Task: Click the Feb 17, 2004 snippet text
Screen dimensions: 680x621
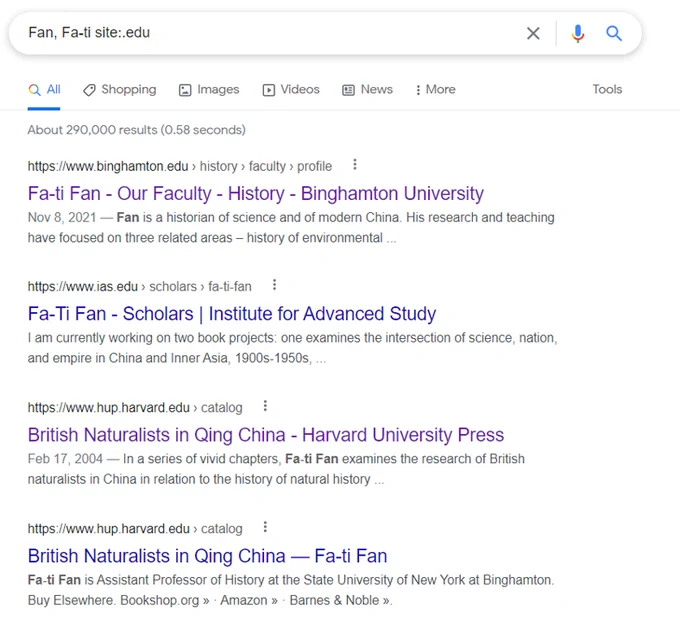Action: [x=276, y=469]
